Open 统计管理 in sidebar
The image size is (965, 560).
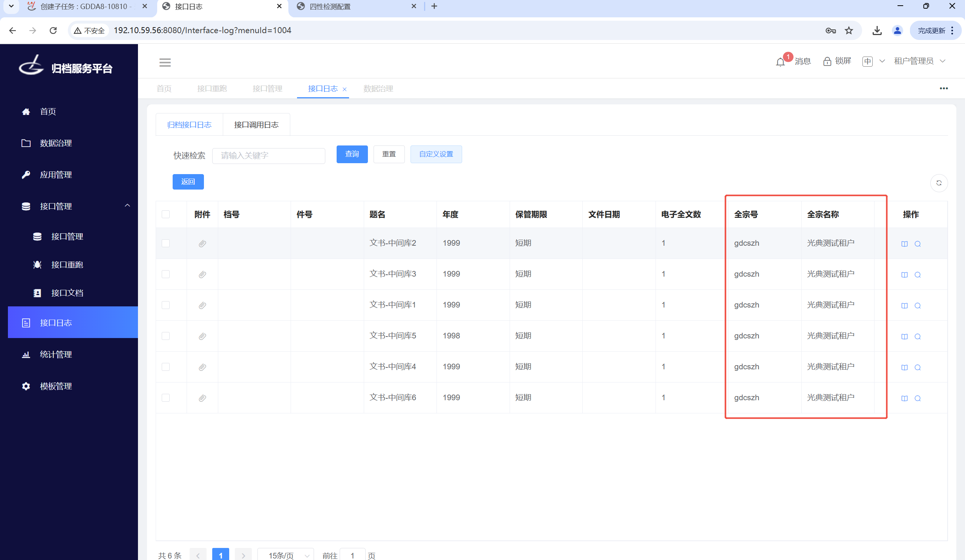click(x=56, y=355)
